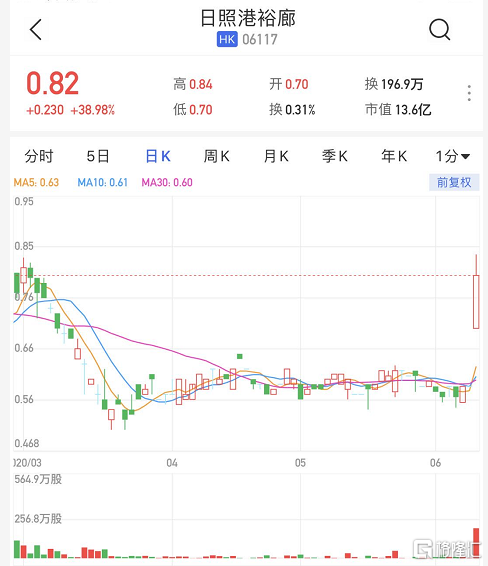Screen dimensions: 488x566
Task: Select the 季K chart tab
Action: (335, 156)
